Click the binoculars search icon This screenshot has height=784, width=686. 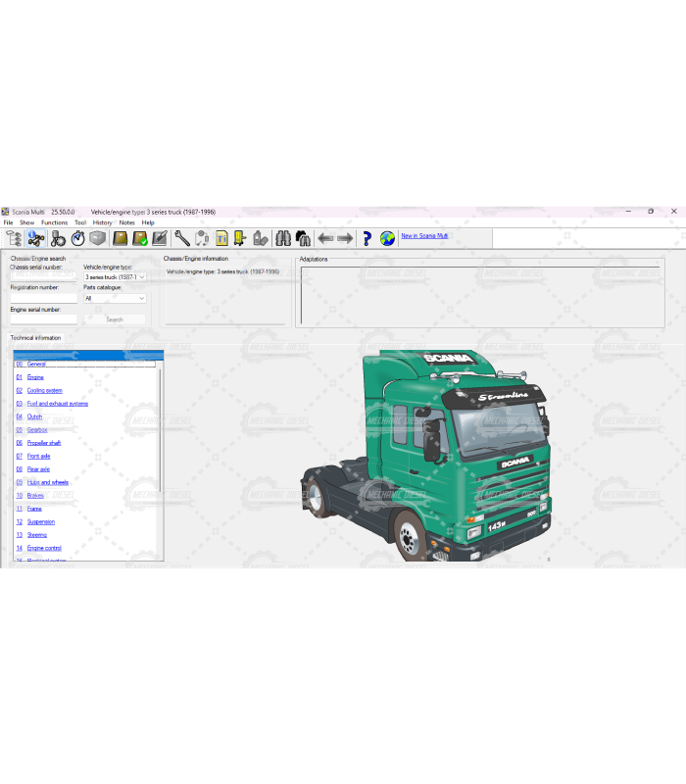point(282,238)
